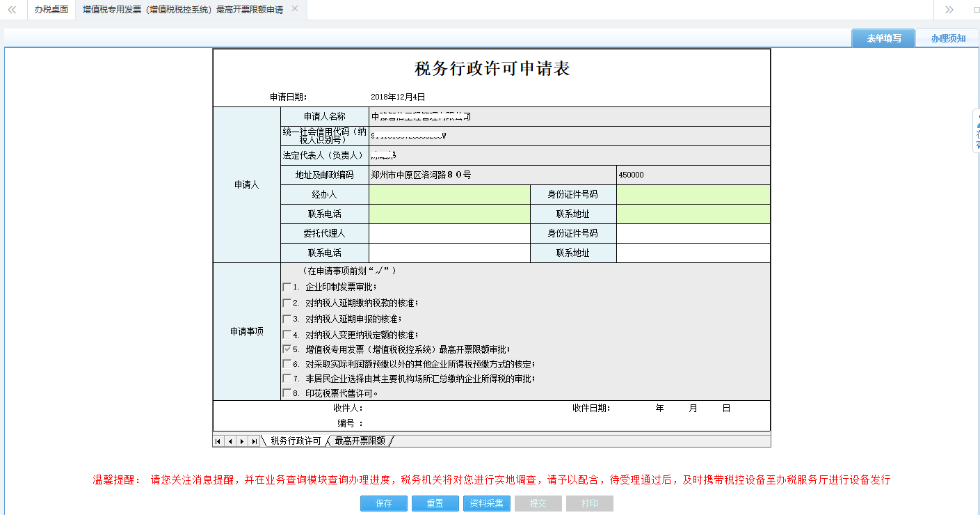Click the 经办人 input field
The height and width of the screenshot is (515, 980).
click(449, 194)
